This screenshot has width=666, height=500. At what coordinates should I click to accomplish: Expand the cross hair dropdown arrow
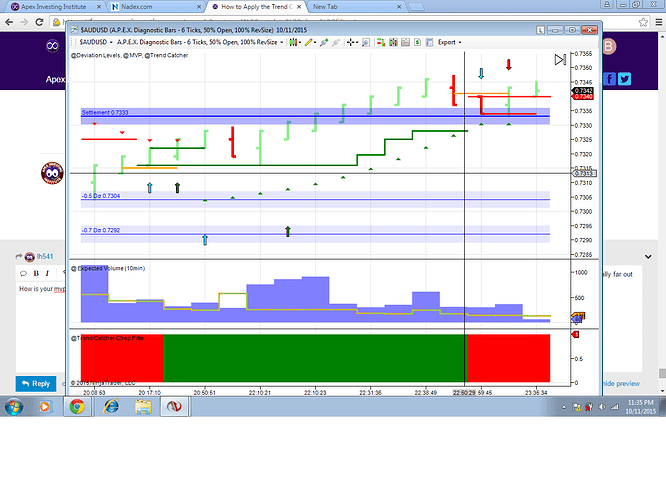point(357,42)
